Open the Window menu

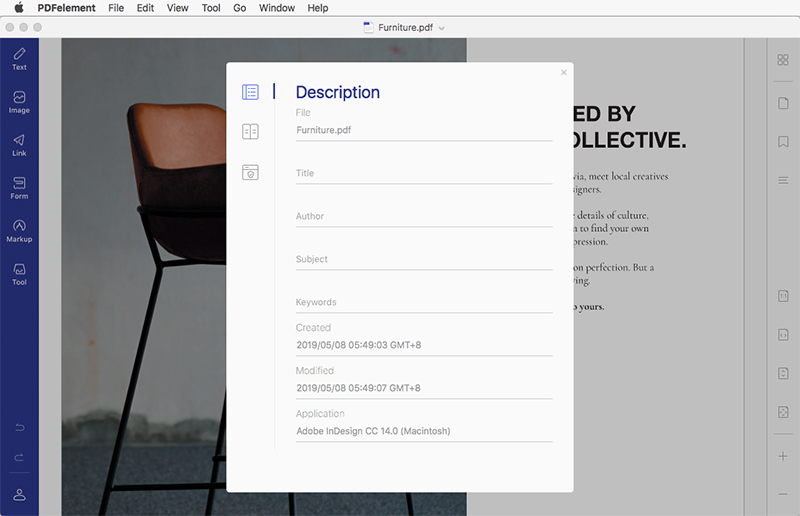coord(277,8)
